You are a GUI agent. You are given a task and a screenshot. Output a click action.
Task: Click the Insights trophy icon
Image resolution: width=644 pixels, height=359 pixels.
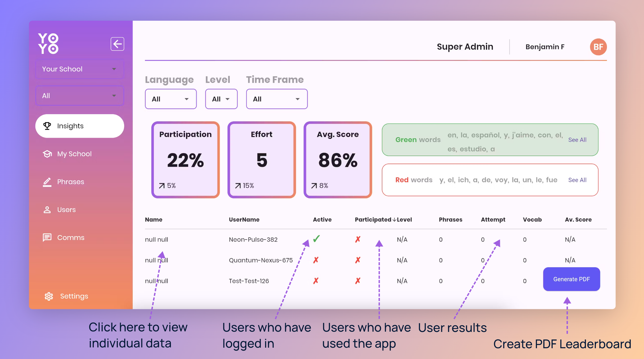(x=47, y=126)
